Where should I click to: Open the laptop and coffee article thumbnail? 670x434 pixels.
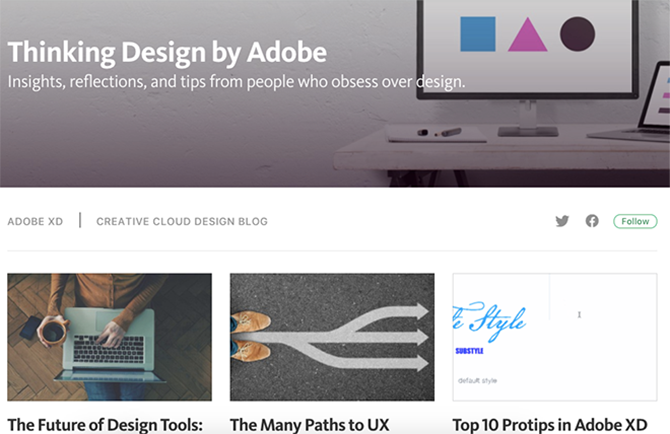tap(109, 337)
